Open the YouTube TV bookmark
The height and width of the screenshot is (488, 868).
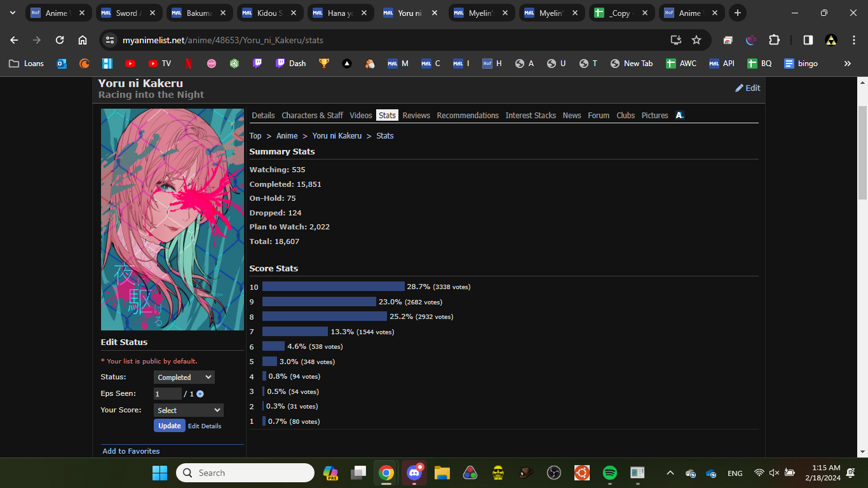tap(159, 64)
